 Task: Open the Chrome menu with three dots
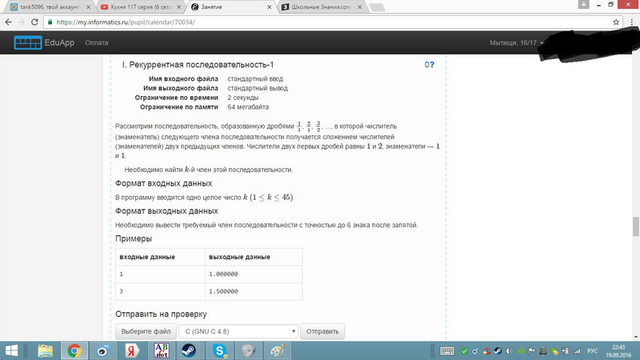pos(632,22)
